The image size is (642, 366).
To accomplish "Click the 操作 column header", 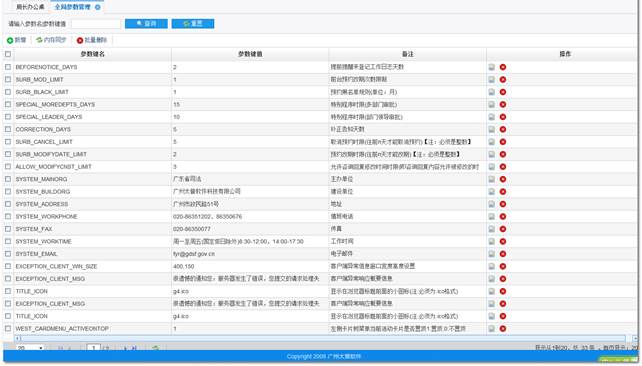I will click(565, 54).
